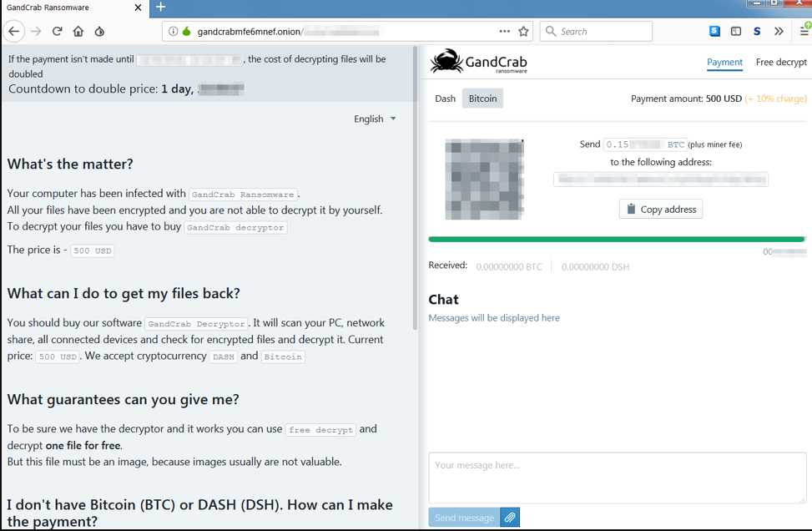Image resolution: width=812 pixels, height=531 pixels.
Task: Click the search magnifier icon
Action: tap(551, 31)
